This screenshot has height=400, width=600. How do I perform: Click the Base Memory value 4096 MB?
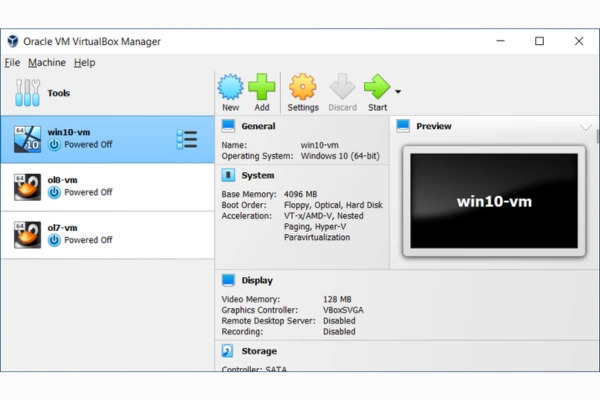click(x=300, y=194)
